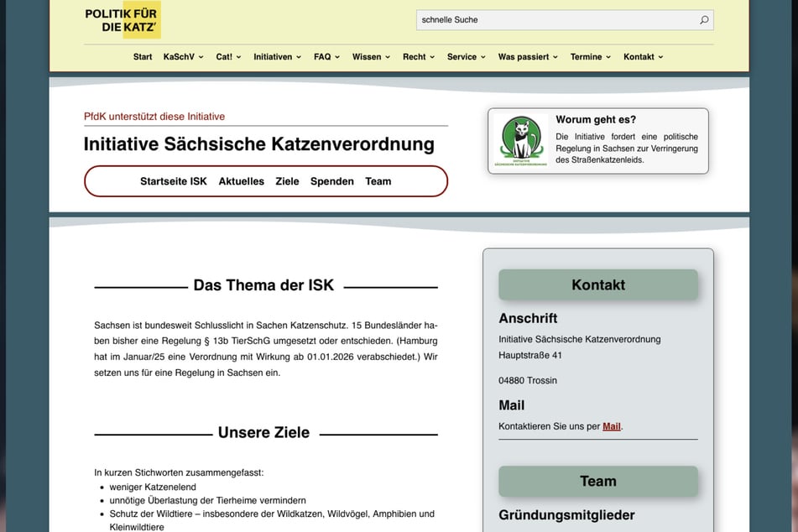The width and height of the screenshot is (798, 532).
Task: Click the PfdK unterstützt diese Initiative text
Action: [154, 117]
